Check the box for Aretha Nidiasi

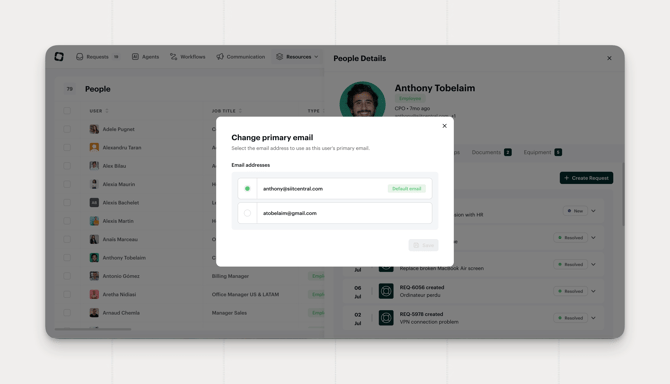pos(67,294)
